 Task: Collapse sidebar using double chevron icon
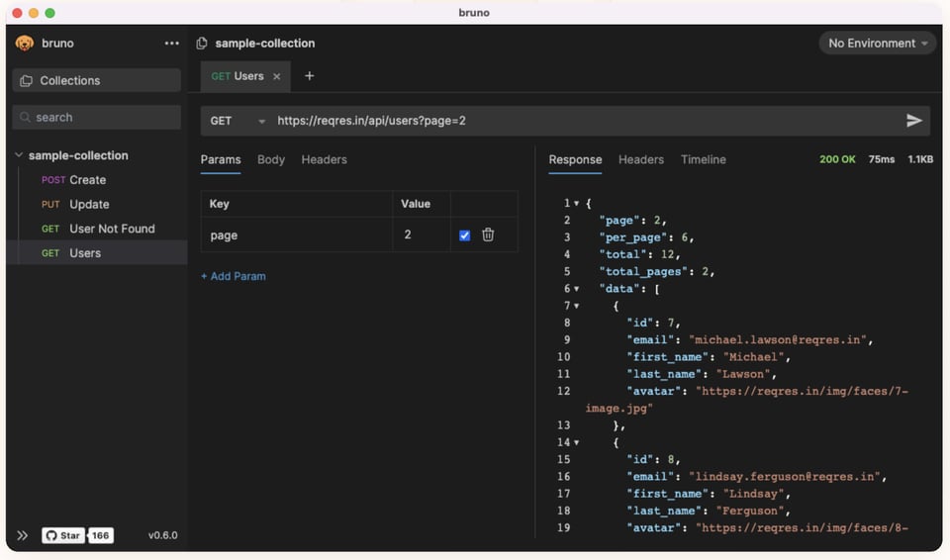click(x=23, y=535)
